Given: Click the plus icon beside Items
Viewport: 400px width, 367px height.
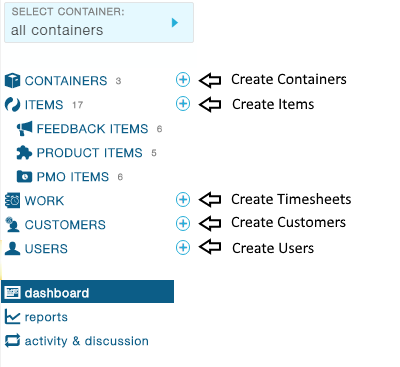Looking at the screenshot, I should (183, 104).
